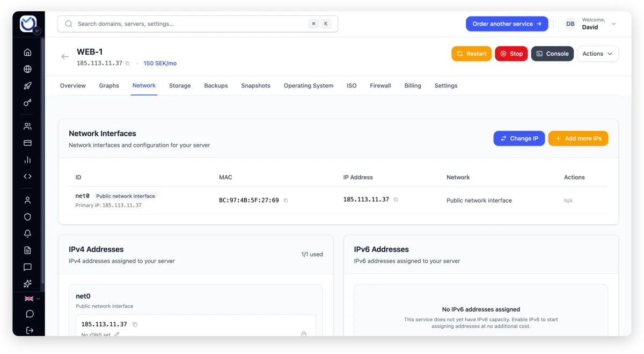Click the document file icon in sidebar

(x=27, y=250)
